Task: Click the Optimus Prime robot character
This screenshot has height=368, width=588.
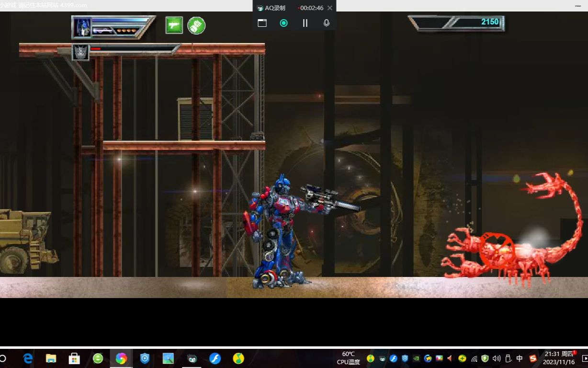Action: pos(287,231)
